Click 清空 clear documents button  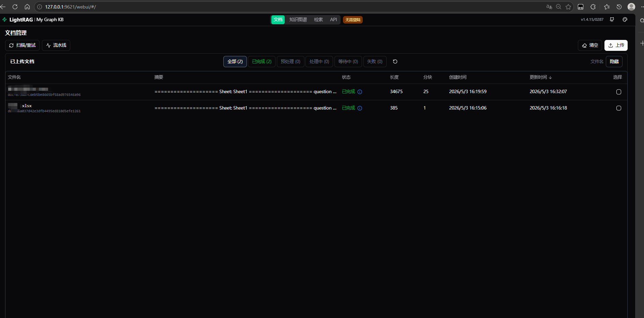590,45
